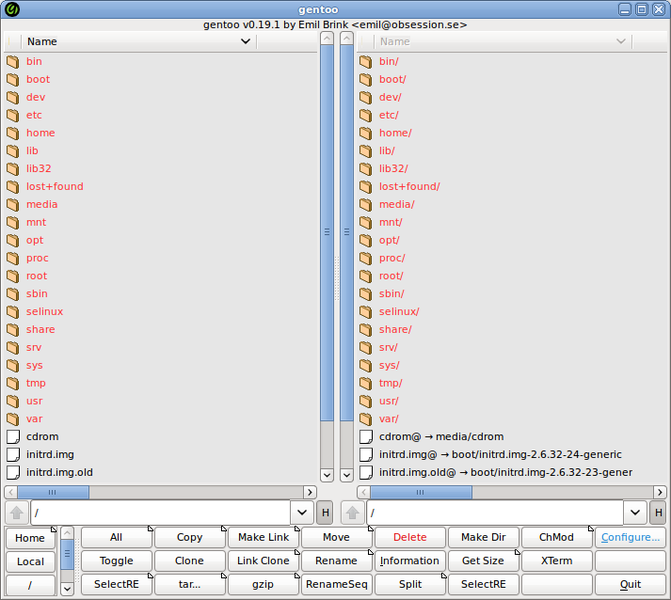Click right pane Name column sort arrow
This screenshot has height=600, width=671.
[621, 42]
